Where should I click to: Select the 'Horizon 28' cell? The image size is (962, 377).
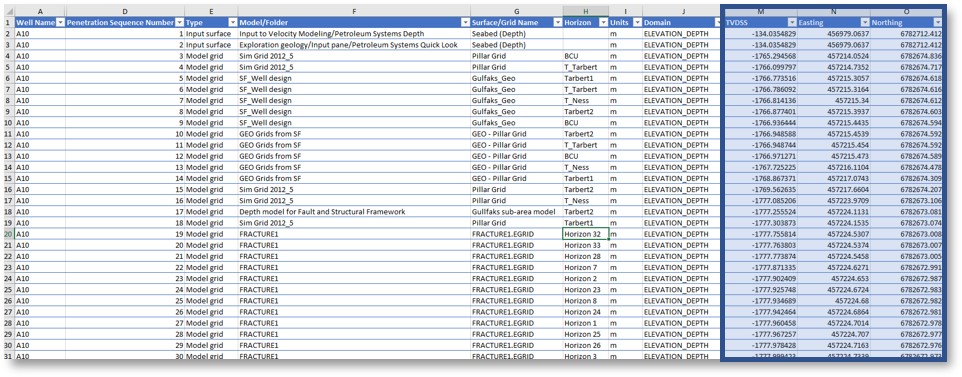coord(585,256)
